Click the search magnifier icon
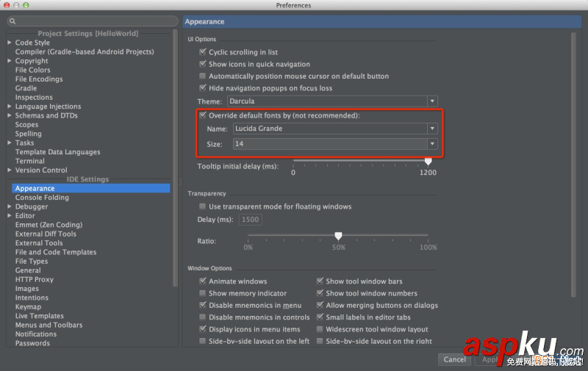 (x=12, y=21)
